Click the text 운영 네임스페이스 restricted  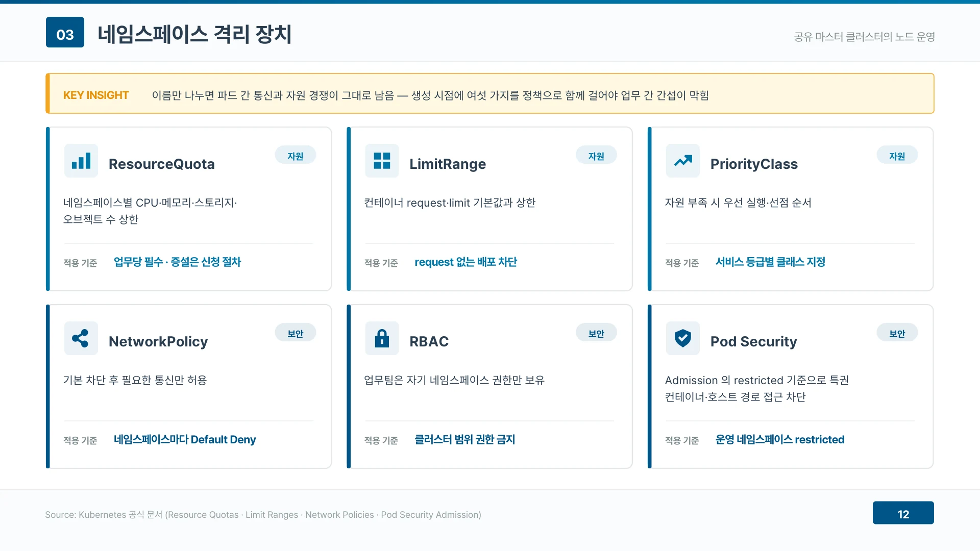pos(780,440)
